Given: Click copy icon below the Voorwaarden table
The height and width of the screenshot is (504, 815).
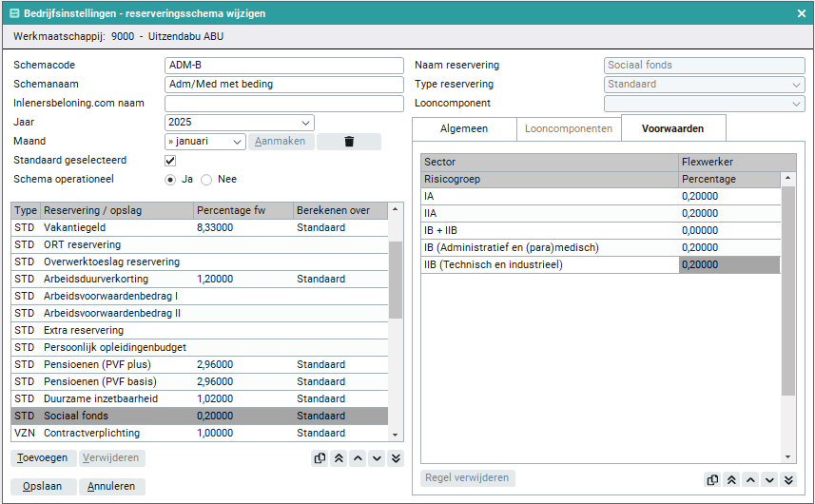Looking at the screenshot, I should pyautogui.click(x=713, y=480).
